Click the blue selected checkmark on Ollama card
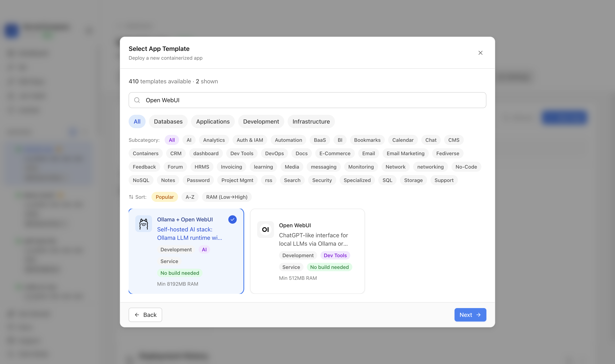 click(x=232, y=219)
